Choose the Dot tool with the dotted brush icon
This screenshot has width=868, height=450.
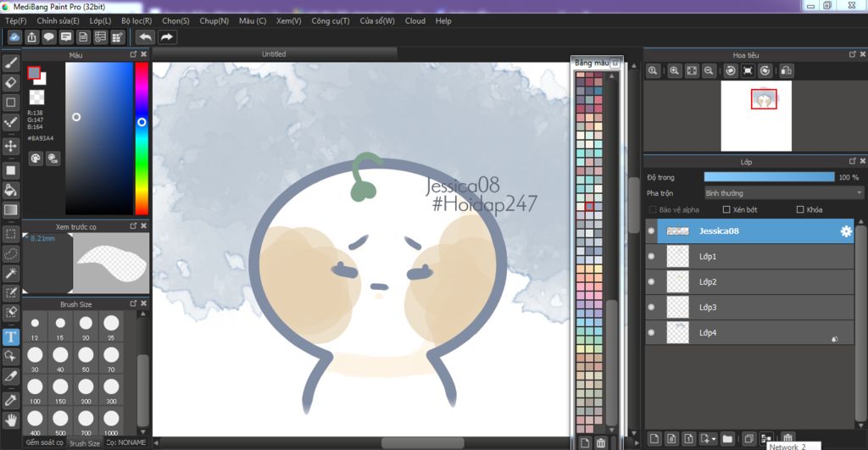[10, 122]
